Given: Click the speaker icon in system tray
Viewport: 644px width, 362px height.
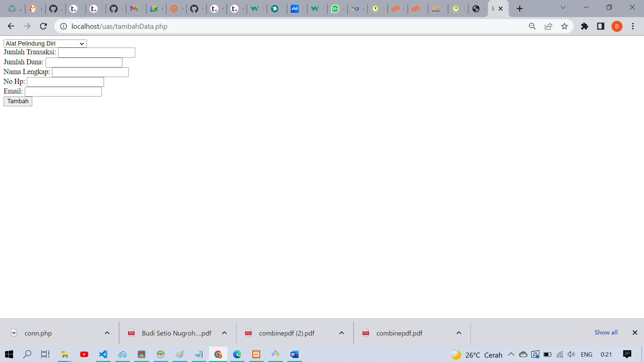Looking at the screenshot, I should [x=571, y=354].
